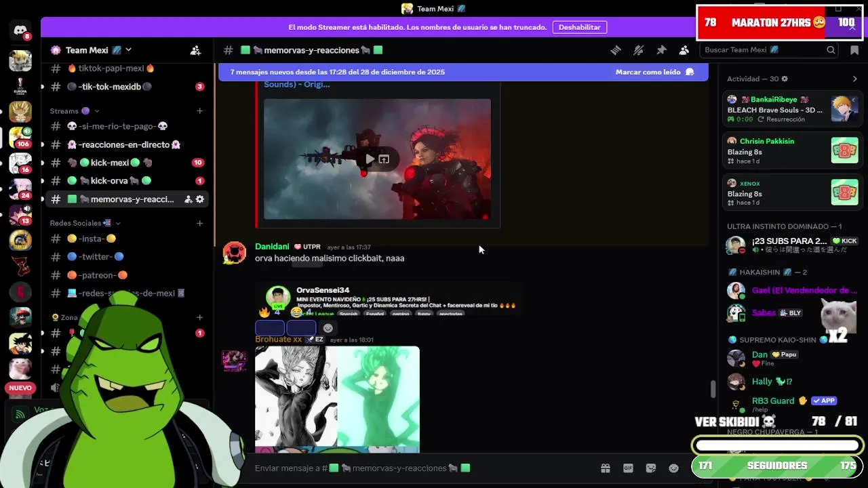Viewport: 868px width, 488px height.
Task: Add channel in Zona category
Action: coord(199,317)
